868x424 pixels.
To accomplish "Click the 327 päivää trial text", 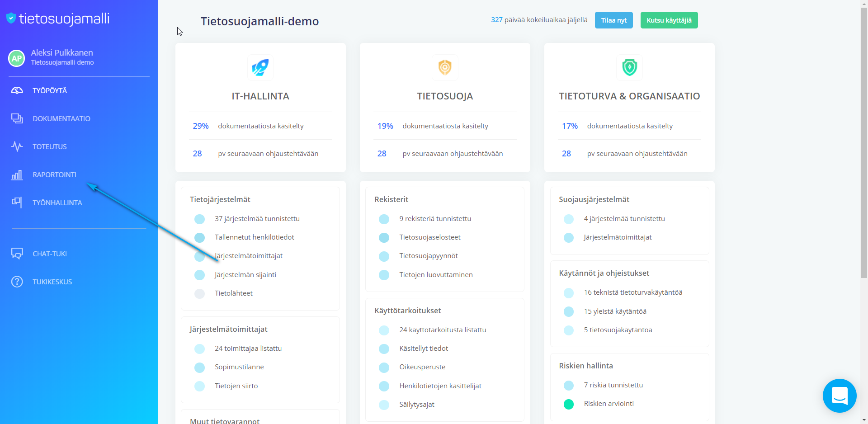I will point(539,19).
